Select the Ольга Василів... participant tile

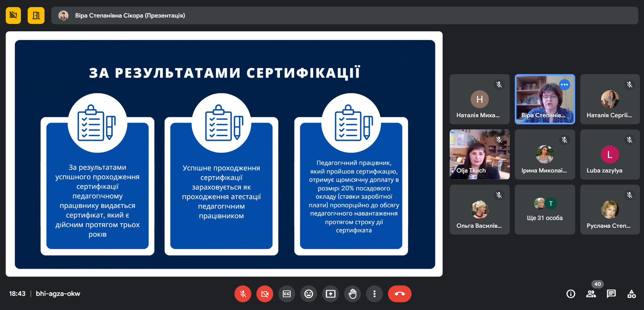(480, 210)
